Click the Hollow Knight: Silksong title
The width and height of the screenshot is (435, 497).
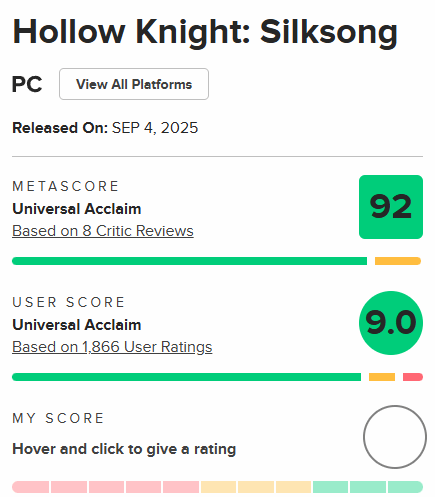(x=205, y=33)
